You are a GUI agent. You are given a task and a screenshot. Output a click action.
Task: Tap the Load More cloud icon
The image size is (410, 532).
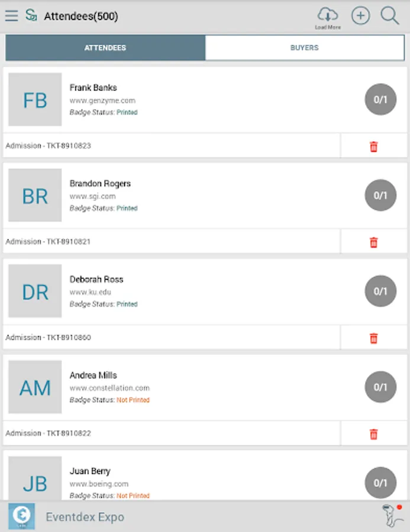point(327,17)
